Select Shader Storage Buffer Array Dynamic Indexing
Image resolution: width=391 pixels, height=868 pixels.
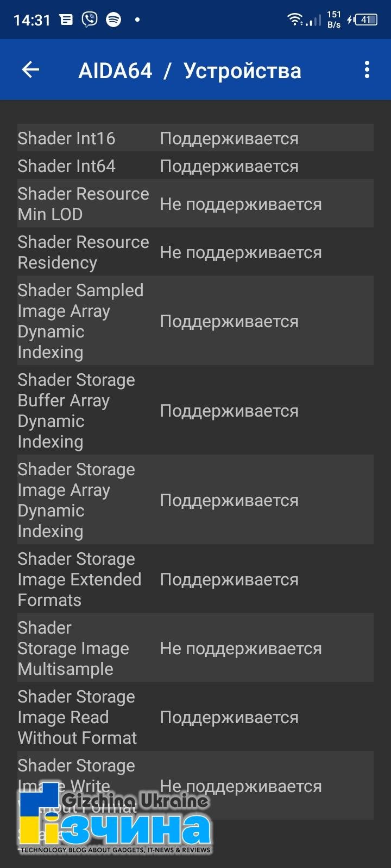195,410
